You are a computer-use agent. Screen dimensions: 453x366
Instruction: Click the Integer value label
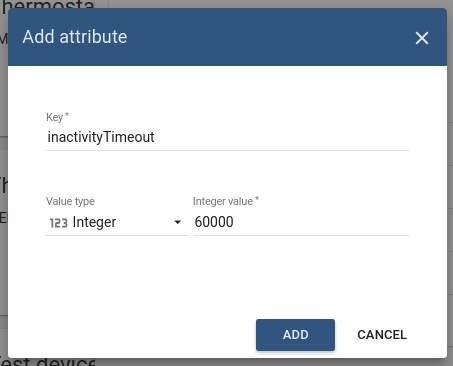226,201
